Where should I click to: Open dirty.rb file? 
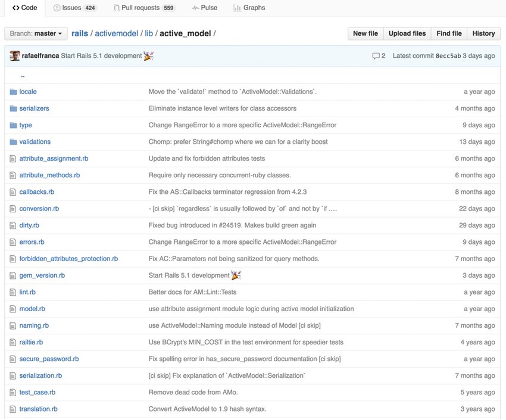[29, 225]
